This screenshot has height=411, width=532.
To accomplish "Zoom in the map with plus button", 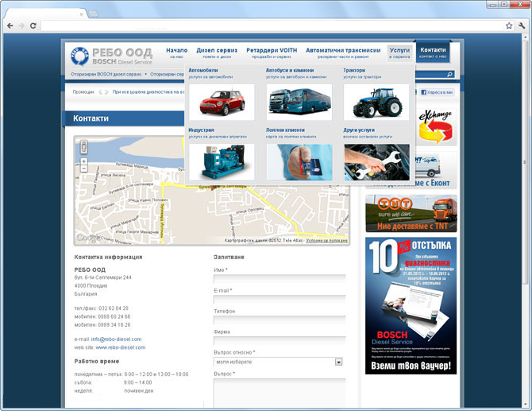I will [x=84, y=161].
